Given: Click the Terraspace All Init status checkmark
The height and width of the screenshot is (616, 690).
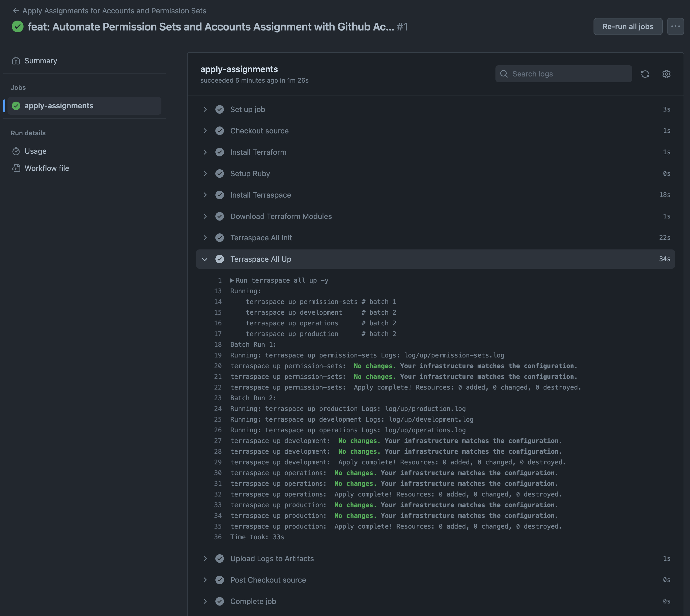Looking at the screenshot, I should click(x=219, y=238).
